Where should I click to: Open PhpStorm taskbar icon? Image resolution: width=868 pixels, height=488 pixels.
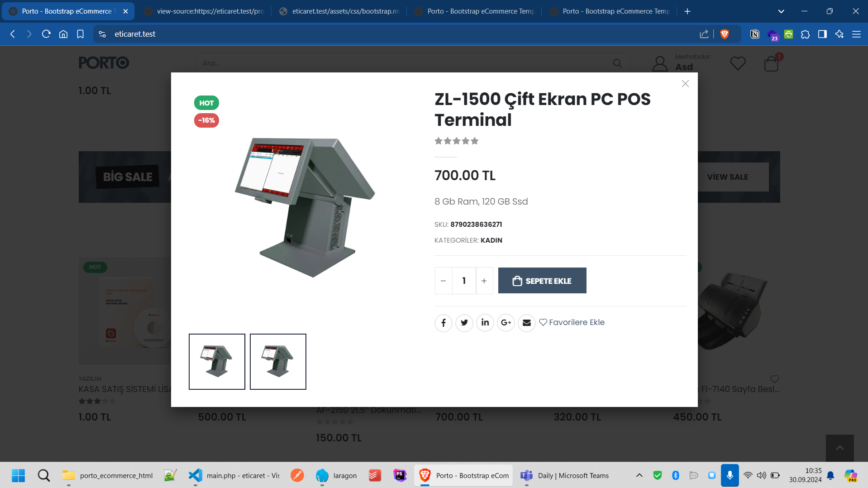click(x=400, y=475)
